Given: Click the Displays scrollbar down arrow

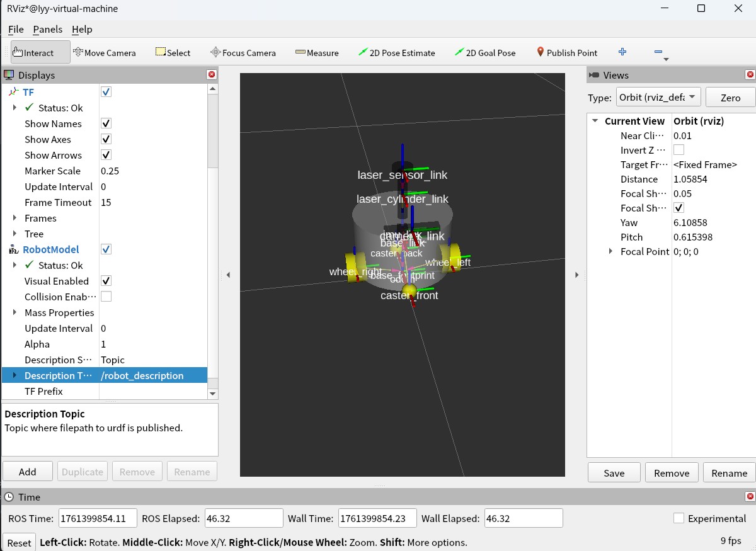Looking at the screenshot, I should click(212, 394).
